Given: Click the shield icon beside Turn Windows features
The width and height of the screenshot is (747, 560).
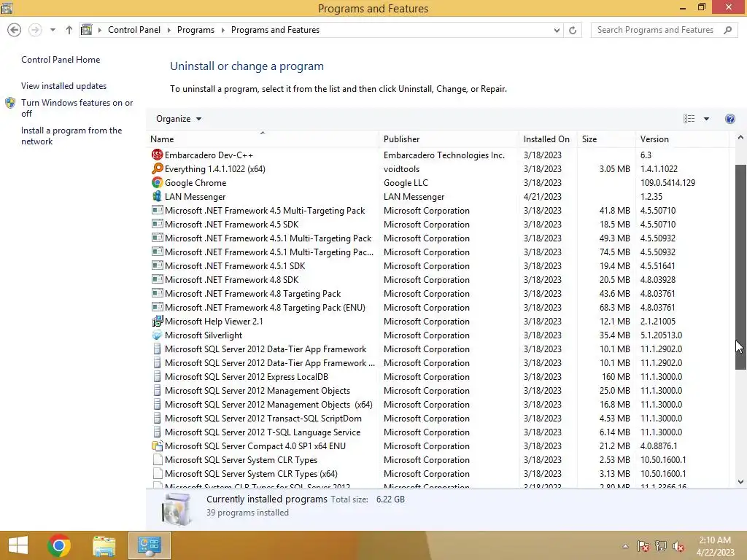Looking at the screenshot, I should point(10,103).
